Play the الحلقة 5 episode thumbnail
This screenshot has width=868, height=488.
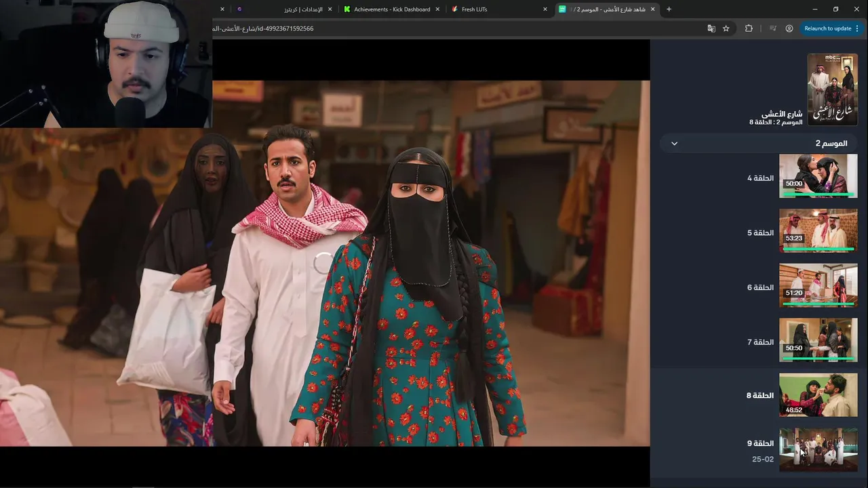(x=818, y=230)
